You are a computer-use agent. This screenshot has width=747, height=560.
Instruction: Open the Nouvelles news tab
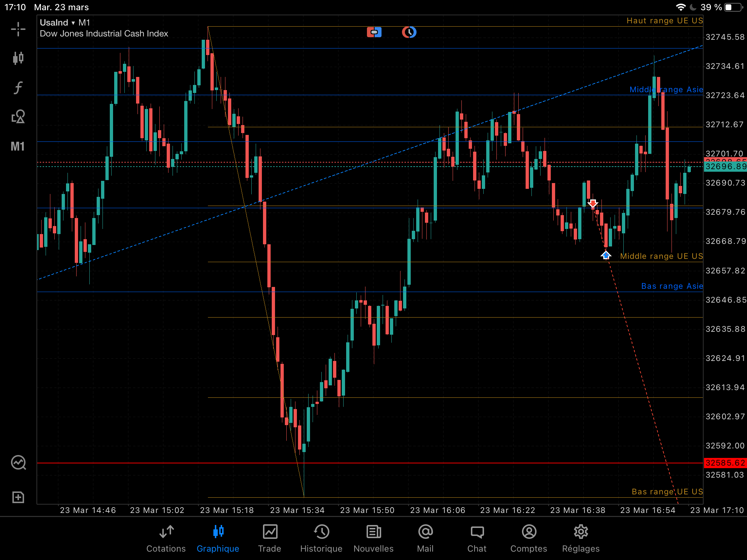[x=373, y=539]
